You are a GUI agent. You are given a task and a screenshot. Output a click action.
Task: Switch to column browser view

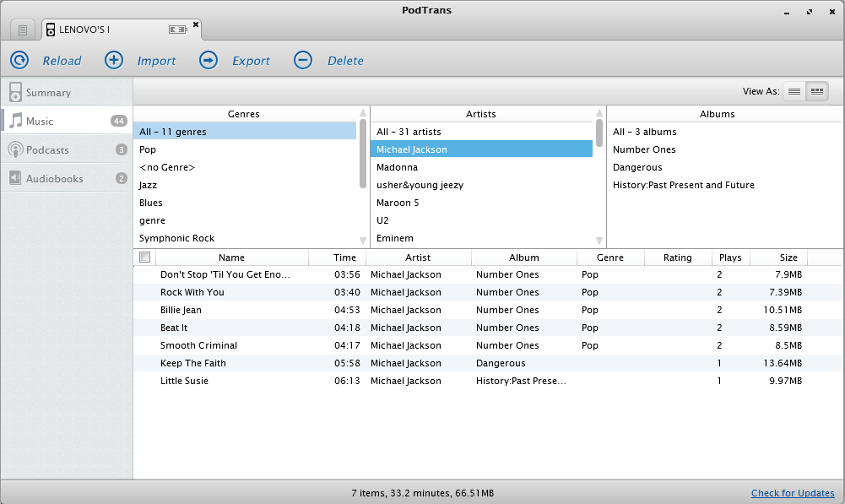817,91
